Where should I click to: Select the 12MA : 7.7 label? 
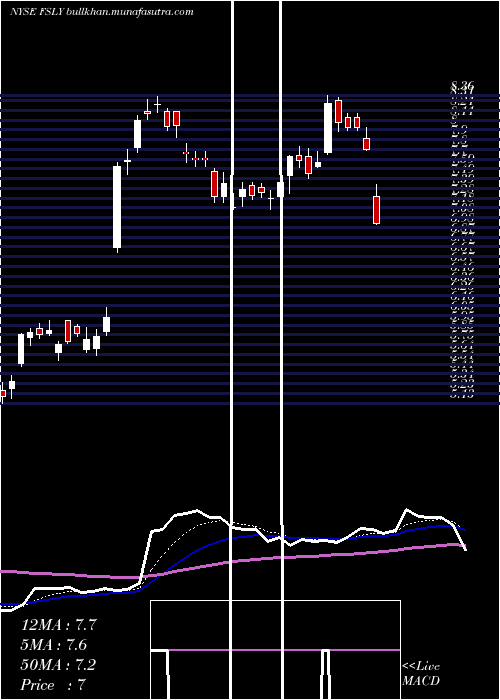pyautogui.click(x=58, y=625)
